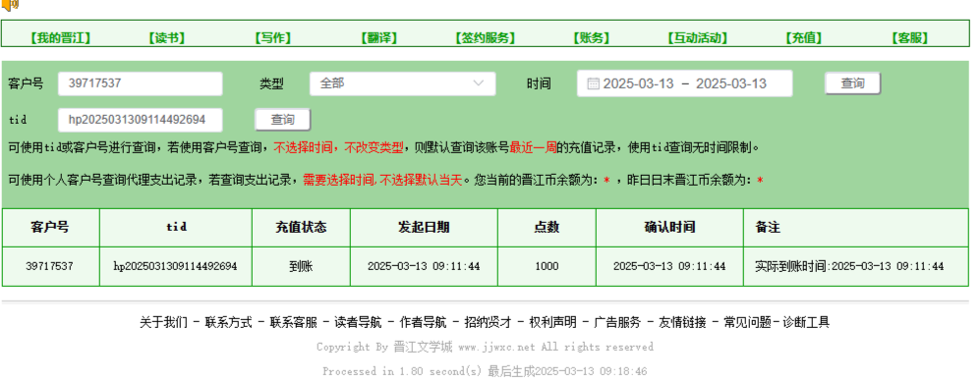This screenshot has width=980, height=383.
Task: Open the 诊断工具 footer link
Action: pyautogui.click(x=806, y=323)
